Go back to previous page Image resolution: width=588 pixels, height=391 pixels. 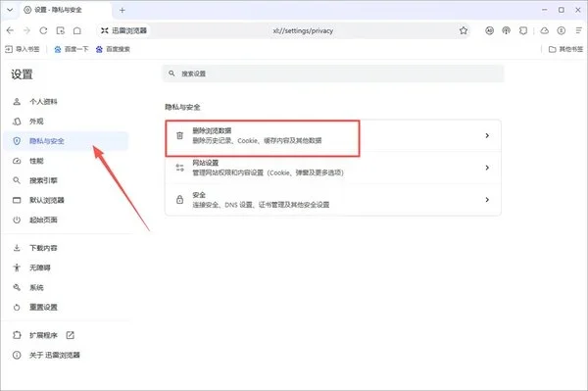coord(10,30)
